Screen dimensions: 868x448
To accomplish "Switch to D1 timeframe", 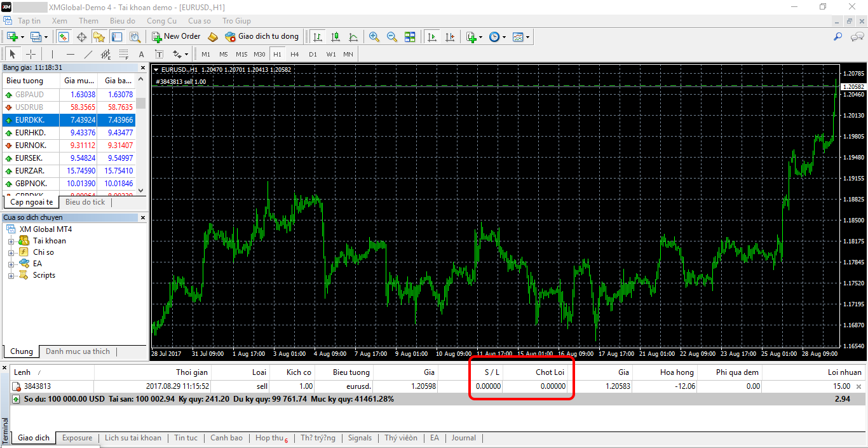I will [313, 54].
